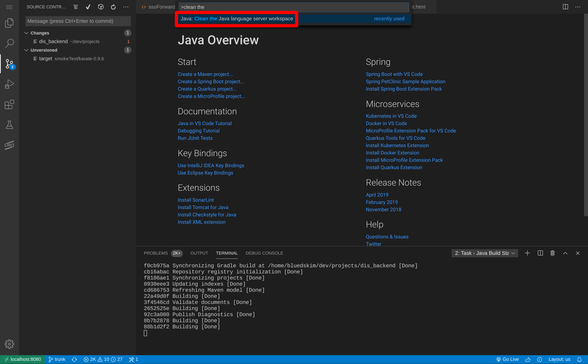Kill terminal with trash icon
This screenshot has height=364, width=588.
click(552, 253)
